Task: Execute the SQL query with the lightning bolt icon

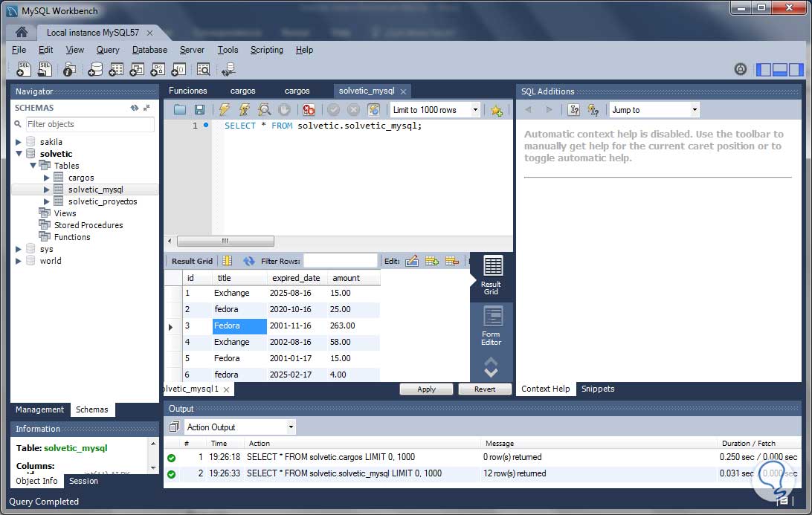Action: [223, 109]
